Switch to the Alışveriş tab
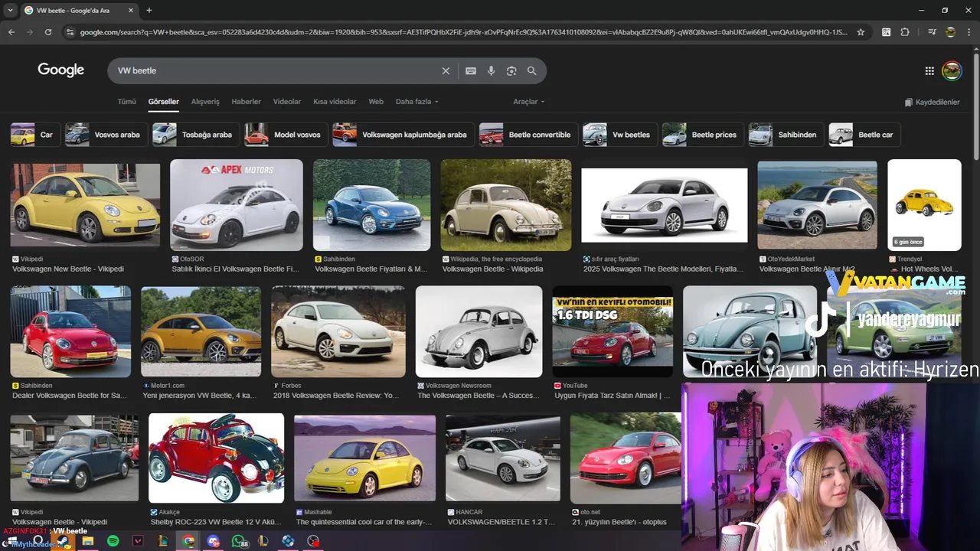980x551 pixels. [205, 102]
